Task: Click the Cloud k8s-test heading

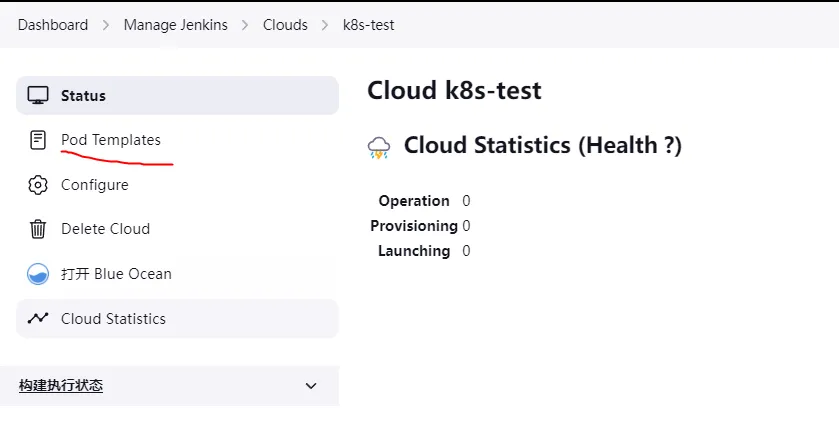Action: (x=454, y=90)
